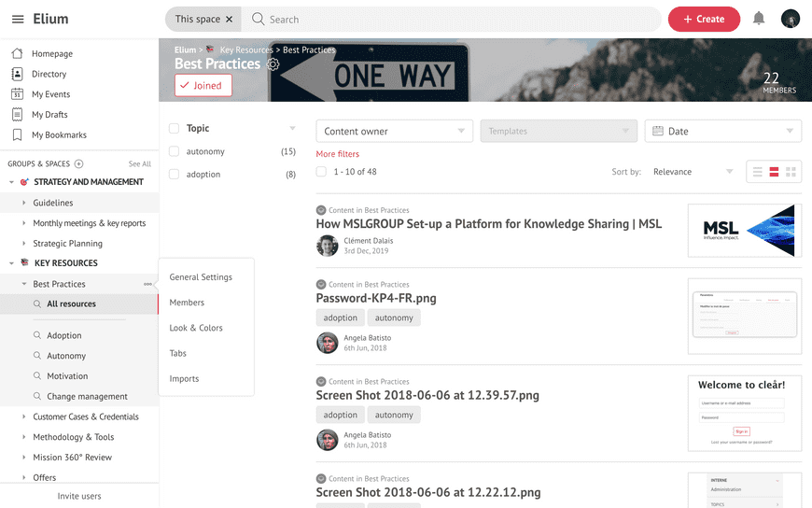This screenshot has width=812, height=508.
Task: Remove the 'This space' search filter
Action: point(230,20)
